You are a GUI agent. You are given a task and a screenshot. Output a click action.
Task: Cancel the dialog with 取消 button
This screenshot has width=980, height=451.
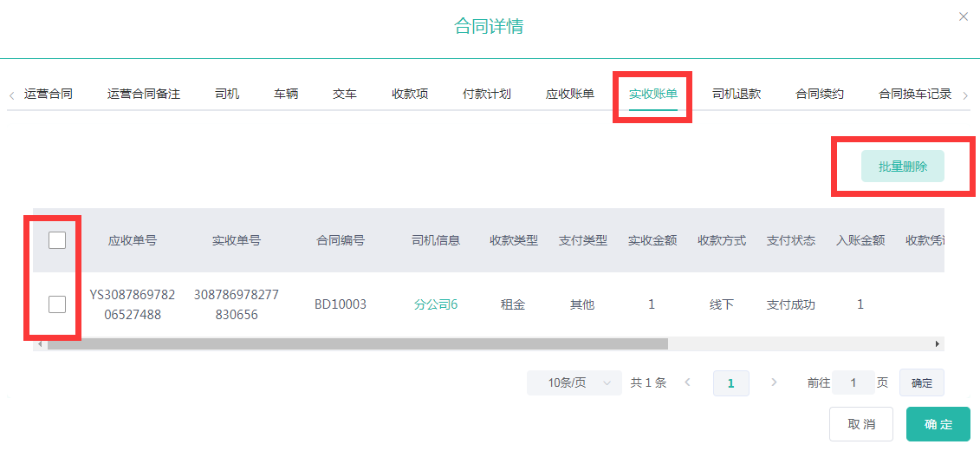click(860, 424)
